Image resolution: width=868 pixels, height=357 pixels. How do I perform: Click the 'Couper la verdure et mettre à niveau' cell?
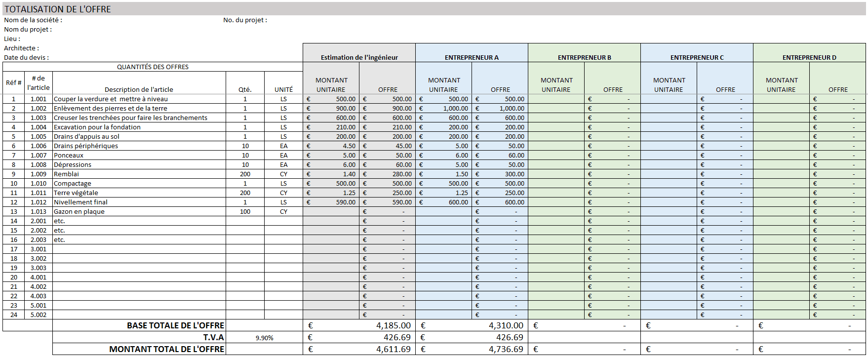111,99
